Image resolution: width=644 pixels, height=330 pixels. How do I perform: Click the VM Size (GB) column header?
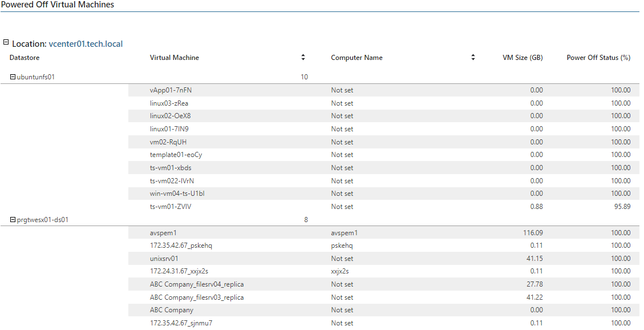coord(523,58)
